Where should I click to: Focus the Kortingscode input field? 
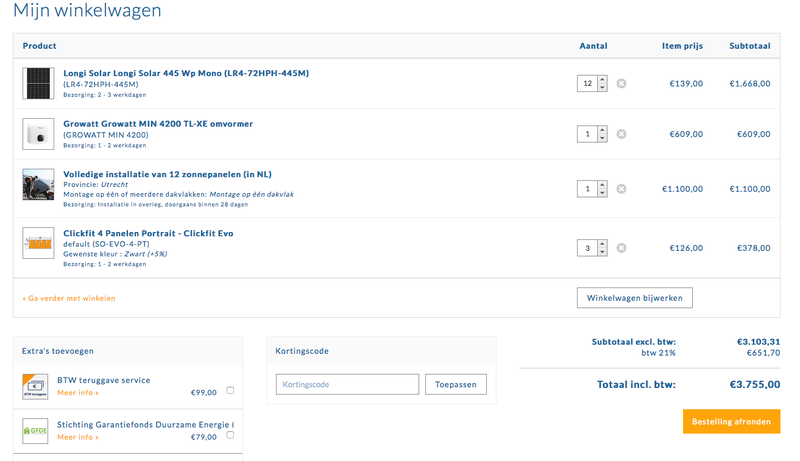(x=347, y=384)
